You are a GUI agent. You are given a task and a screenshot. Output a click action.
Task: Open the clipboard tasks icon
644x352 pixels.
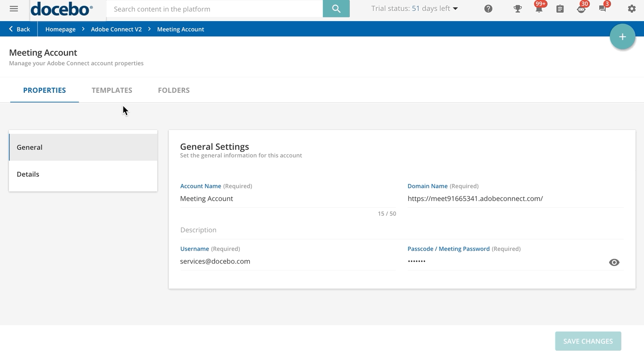click(560, 8)
